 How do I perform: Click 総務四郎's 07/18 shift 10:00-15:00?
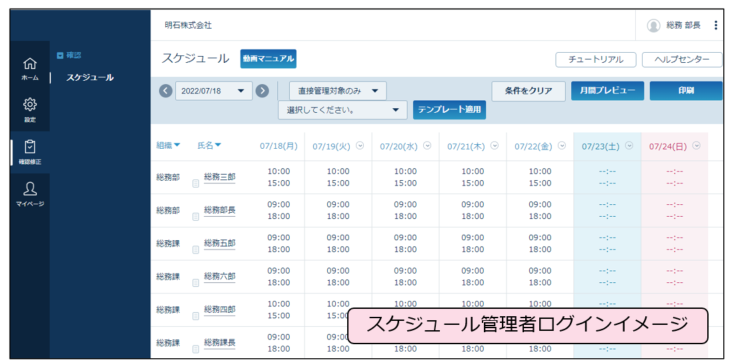click(x=279, y=309)
